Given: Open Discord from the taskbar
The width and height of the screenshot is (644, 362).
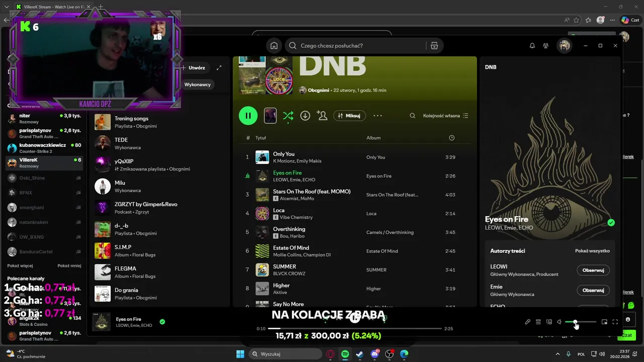Looking at the screenshot, I should click(x=375, y=354).
